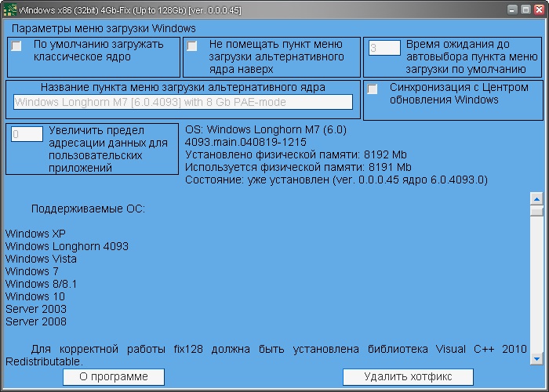The image size is (549, 392).
Task: Click the "Server 2003" line
Action: pos(36,309)
